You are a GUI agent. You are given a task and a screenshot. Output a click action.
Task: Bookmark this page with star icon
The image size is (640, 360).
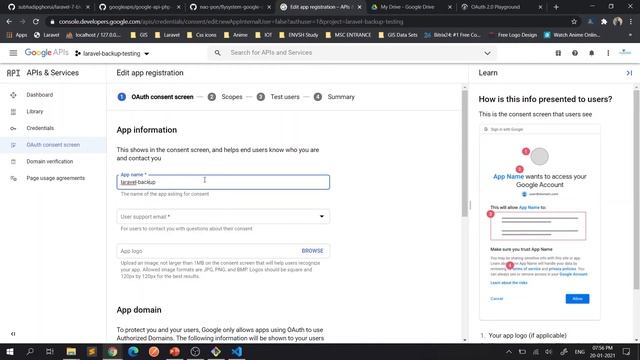(x=574, y=22)
